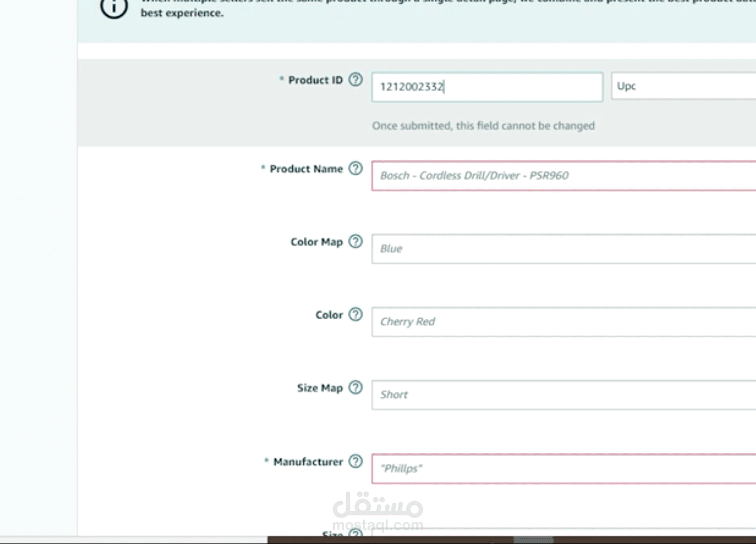Click the Product Name input field
This screenshot has width=756, height=544.
pos(564,175)
